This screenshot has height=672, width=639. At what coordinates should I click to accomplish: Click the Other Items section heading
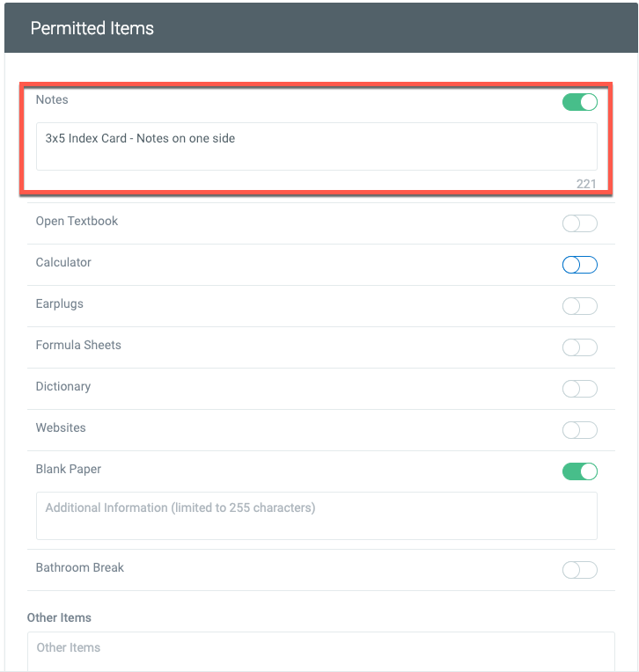pos(59,617)
